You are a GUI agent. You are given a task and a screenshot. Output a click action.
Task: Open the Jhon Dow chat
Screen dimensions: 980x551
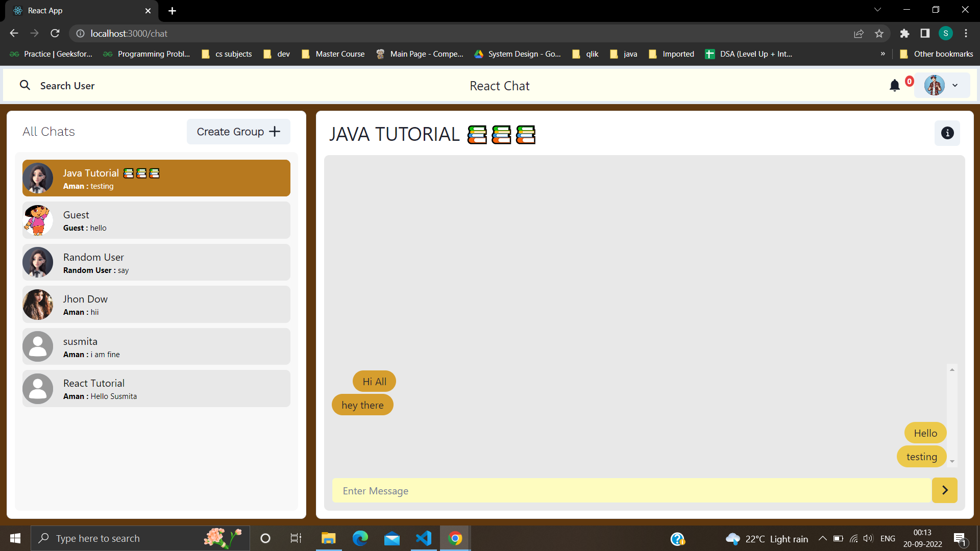pyautogui.click(x=156, y=305)
